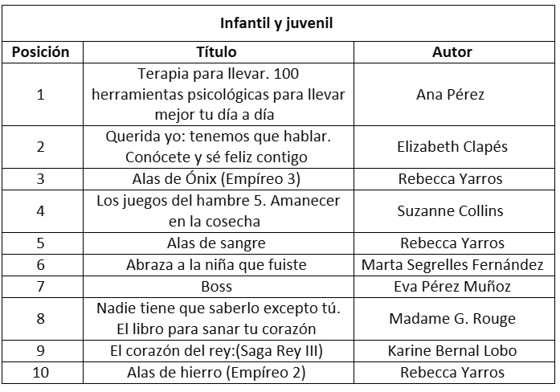The width and height of the screenshot is (560, 392).
Task: Click the 'Terapia para llevar' title cell
Action: click(217, 95)
